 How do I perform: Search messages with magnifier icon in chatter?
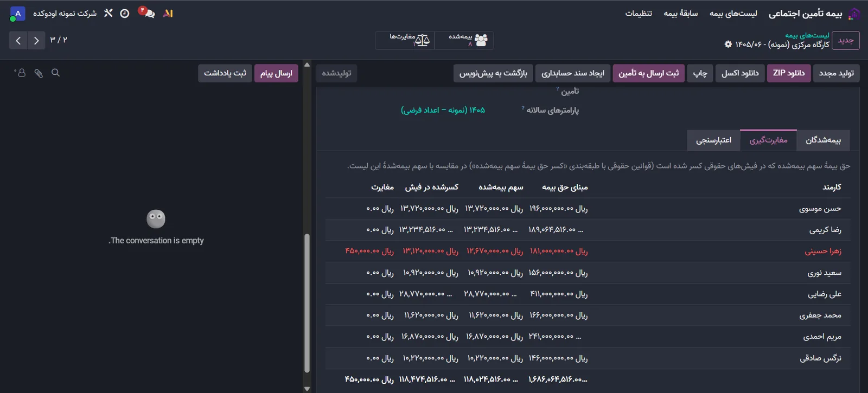[x=55, y=73]
